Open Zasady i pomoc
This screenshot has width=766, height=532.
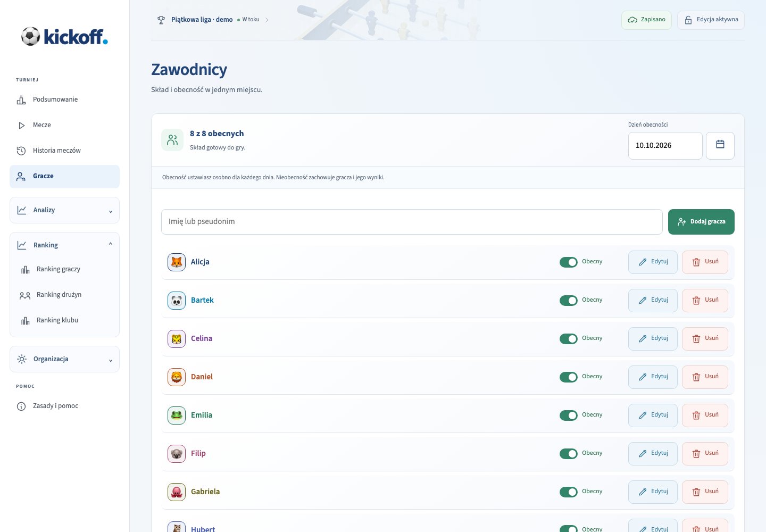(64, 406)
